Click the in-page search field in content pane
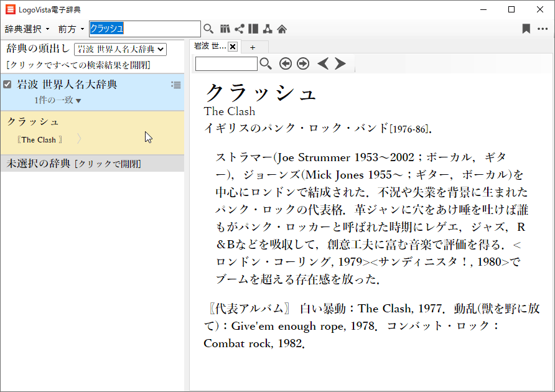The width and height of the screenshot is (555, 392). [x=226, y=63]
